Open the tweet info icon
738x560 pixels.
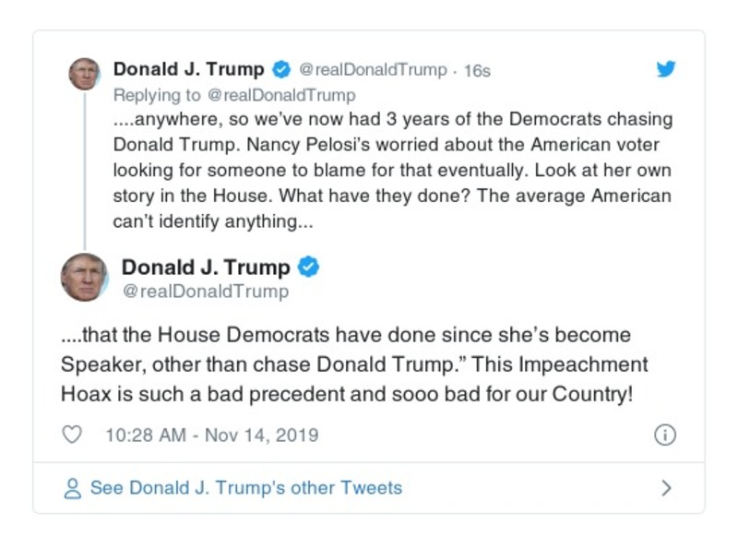(665, 435)
